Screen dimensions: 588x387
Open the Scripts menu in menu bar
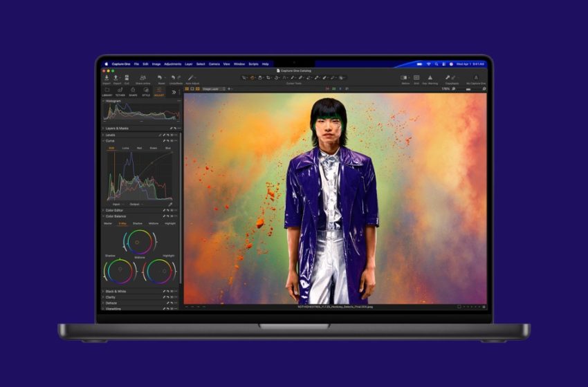point(253,64)
